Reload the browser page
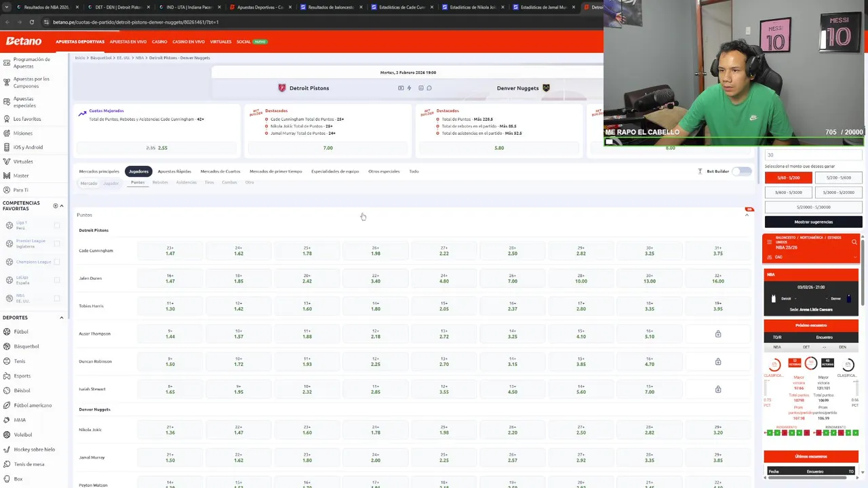Screen dimensions: 868x488 (31, 22)
